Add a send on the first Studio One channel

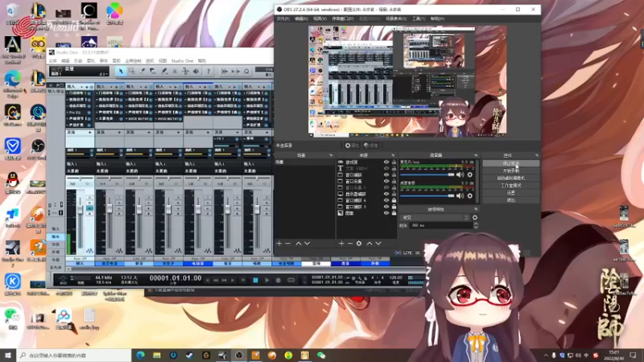(x=89, y=132)
